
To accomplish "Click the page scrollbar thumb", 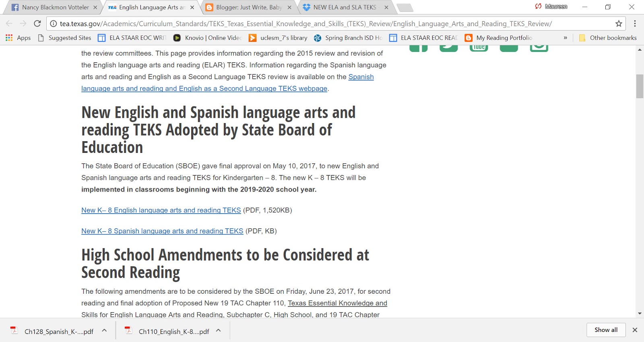I will click(640, 86).
